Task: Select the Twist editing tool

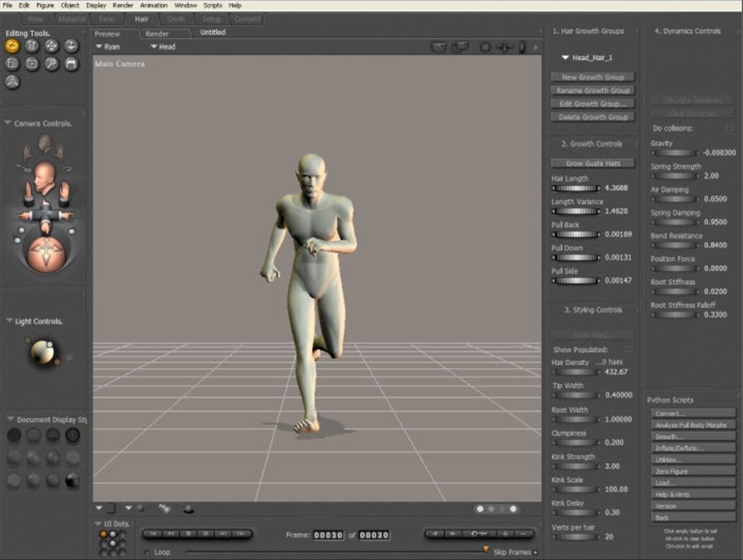Action: (31, 46)
